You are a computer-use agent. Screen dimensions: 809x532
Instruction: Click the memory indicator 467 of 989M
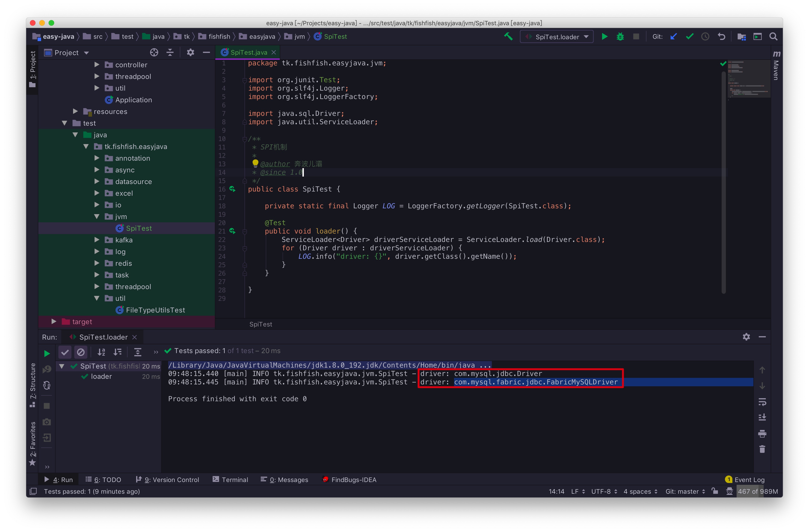click(x=758, y=492)
